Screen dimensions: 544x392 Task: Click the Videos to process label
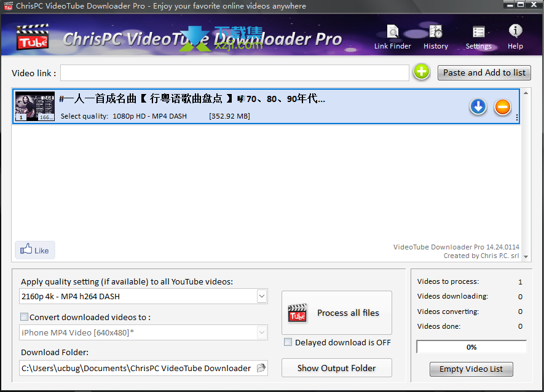tap(448, 281)
